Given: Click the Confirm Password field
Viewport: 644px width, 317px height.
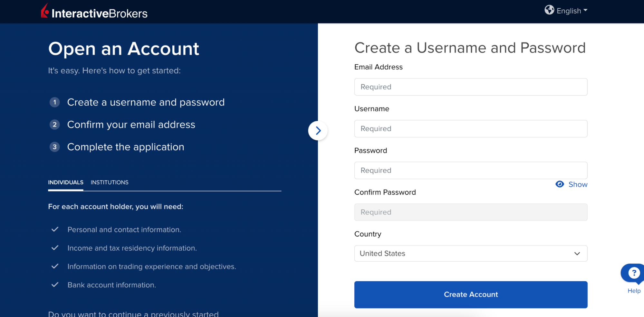Looking at the screenshot, I should 471,212.
